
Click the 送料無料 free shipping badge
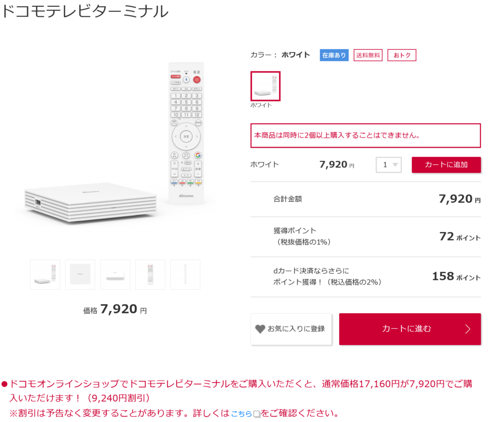pyautogui.click(x=368, y=55)
